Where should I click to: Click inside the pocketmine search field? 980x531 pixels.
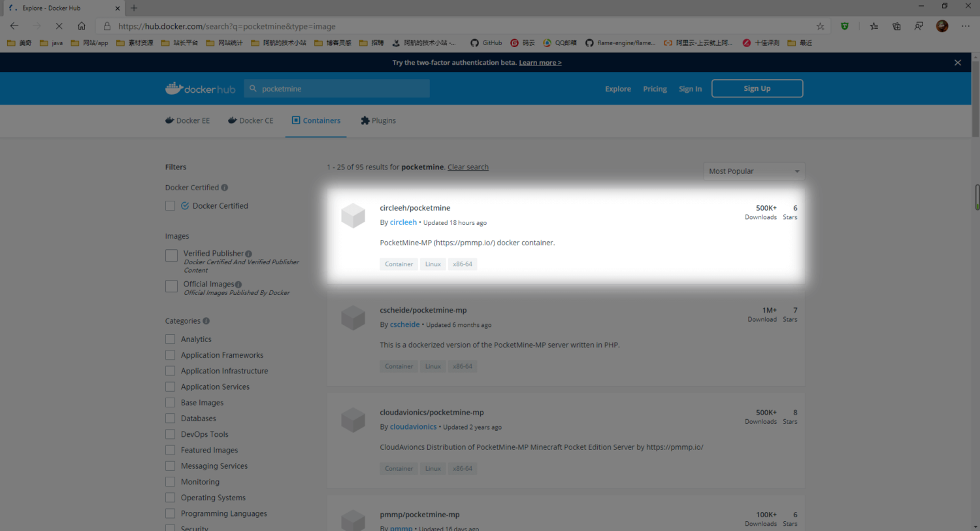[327, 88]
